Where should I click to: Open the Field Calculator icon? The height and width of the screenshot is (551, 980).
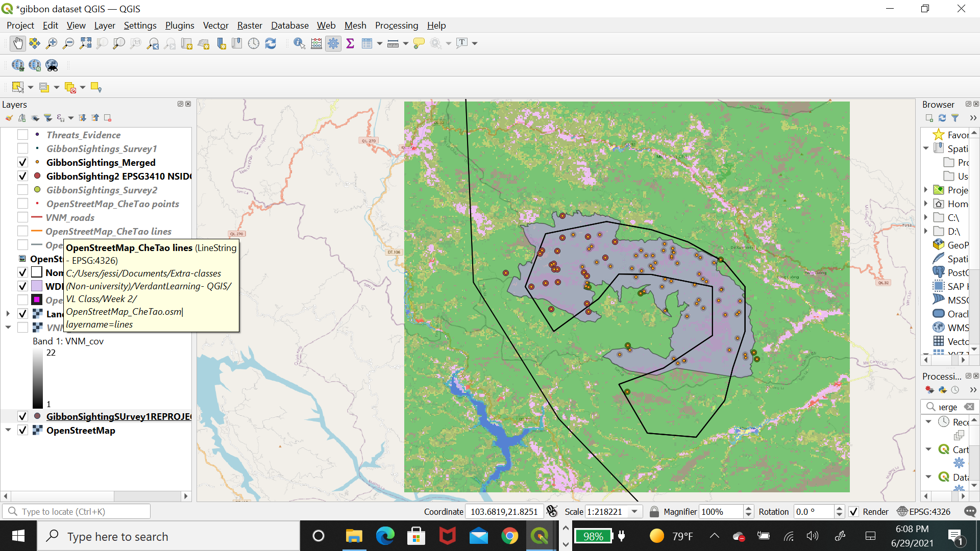click(x=316, y=43)
